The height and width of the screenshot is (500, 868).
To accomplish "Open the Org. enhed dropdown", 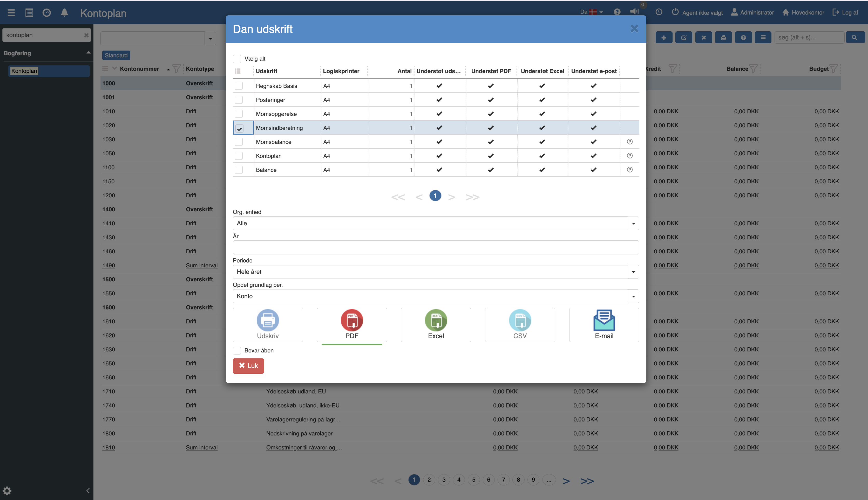I will (x=633, y=223).
